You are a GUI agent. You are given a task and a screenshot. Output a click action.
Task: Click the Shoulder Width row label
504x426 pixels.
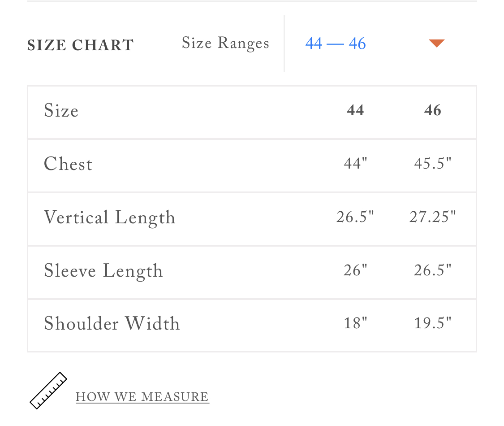click(x=112, y=323)
